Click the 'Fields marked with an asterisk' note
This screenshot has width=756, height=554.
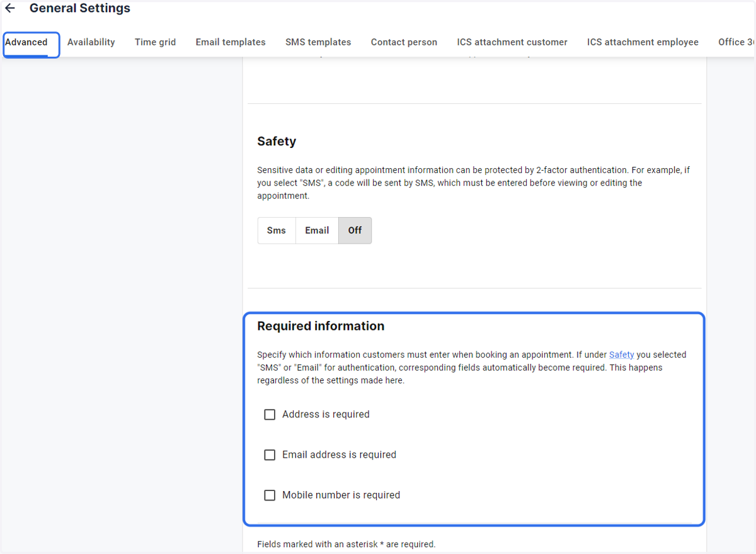pyautogui.click(x=346, y=544)
